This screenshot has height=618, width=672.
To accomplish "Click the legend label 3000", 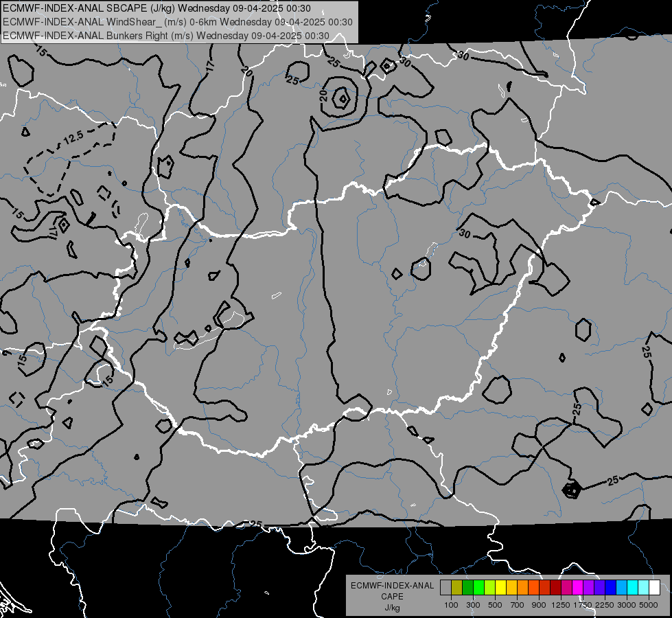I will point(626,605).
